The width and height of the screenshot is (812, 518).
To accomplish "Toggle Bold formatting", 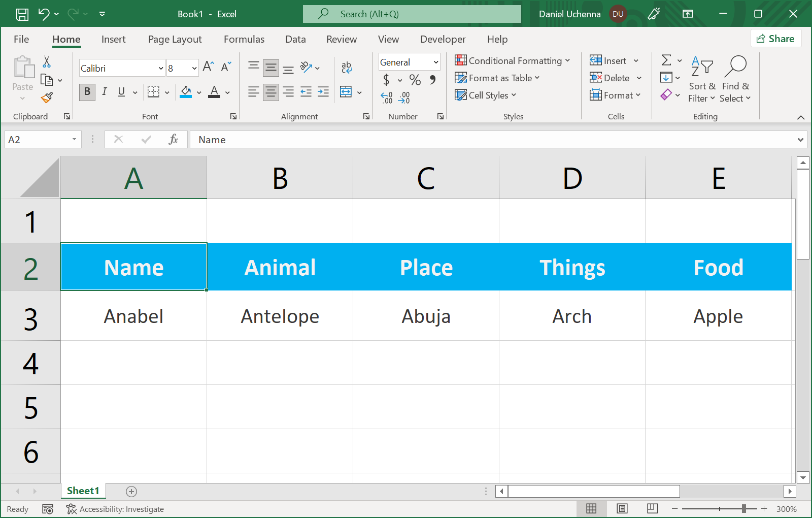I will coord(87,92).
